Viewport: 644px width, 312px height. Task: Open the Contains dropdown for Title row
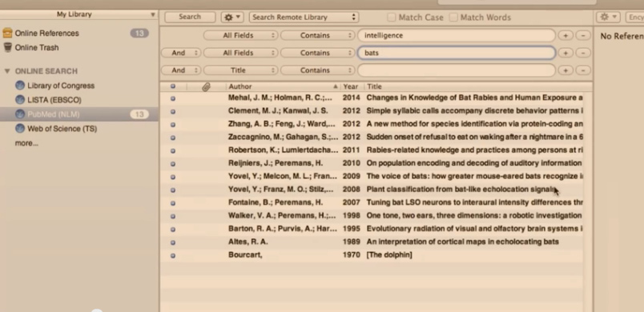click(317, 70)
